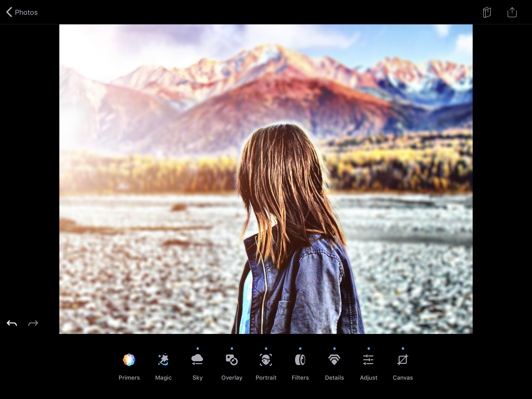Click the redo arrow
This screenshot has height=399, width=532.
pyautogui.click(x=33, y=323)
